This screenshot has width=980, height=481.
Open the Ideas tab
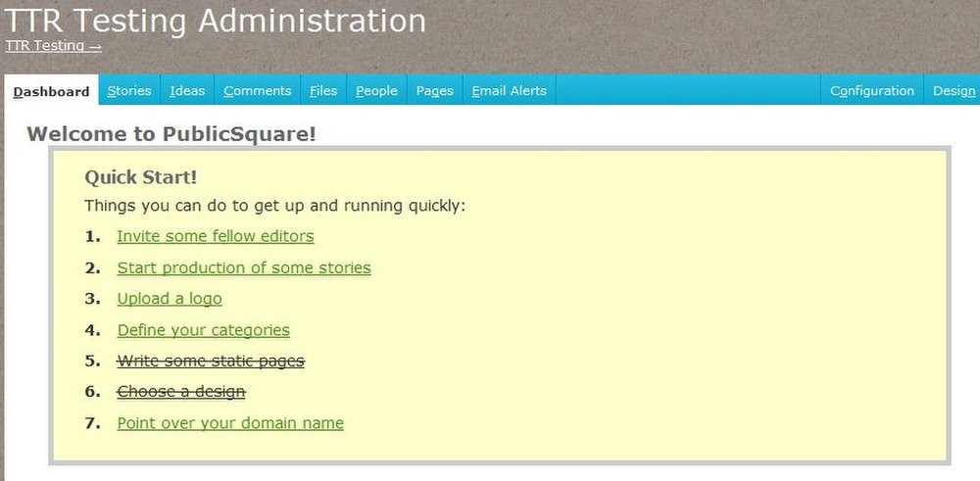187,90
